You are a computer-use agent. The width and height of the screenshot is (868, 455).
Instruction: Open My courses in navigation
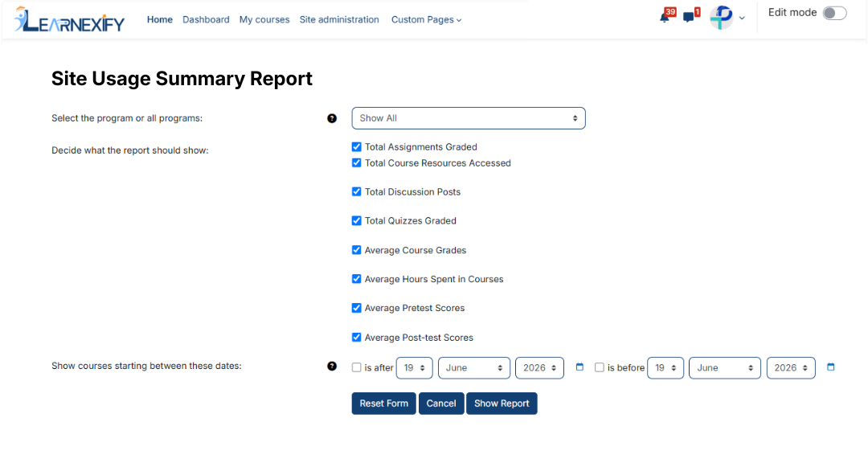click(x=264, y=20)
